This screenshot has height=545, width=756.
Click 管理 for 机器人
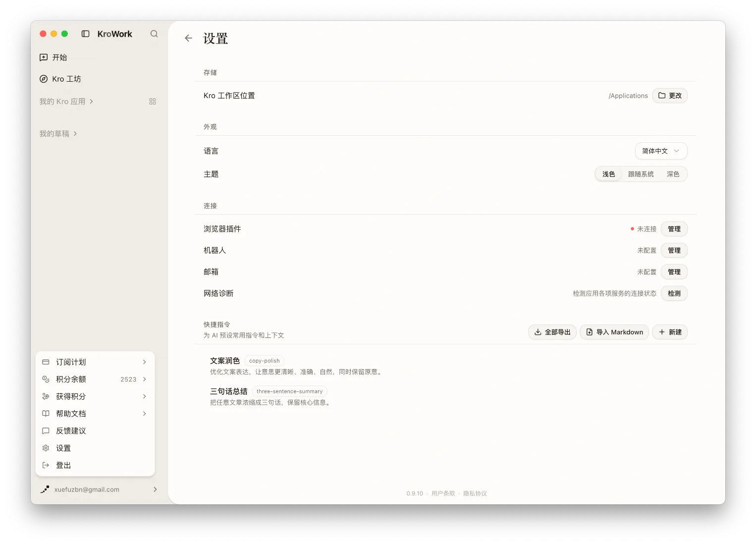pyautogui.click(x=674, y=251)
